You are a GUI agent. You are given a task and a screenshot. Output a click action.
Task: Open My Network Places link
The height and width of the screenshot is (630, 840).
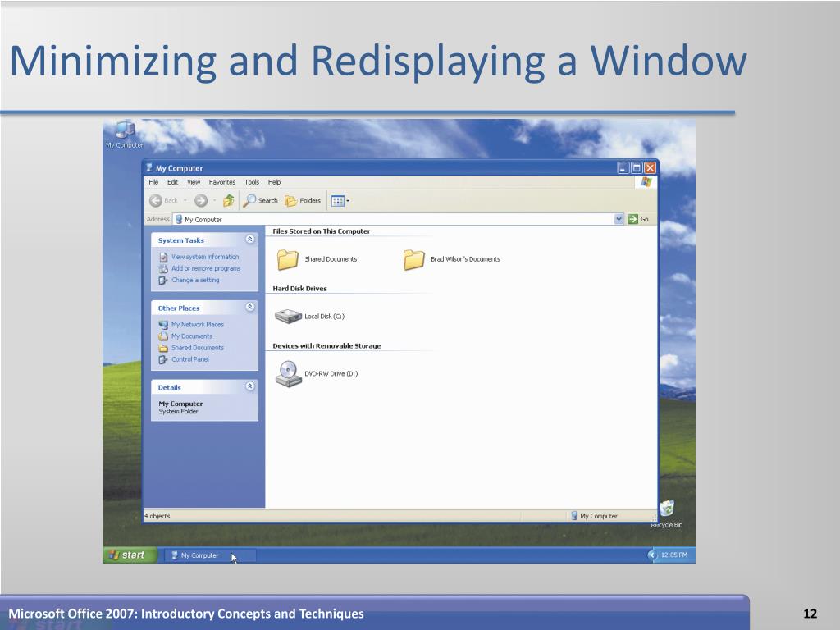(x=197, y=325)
